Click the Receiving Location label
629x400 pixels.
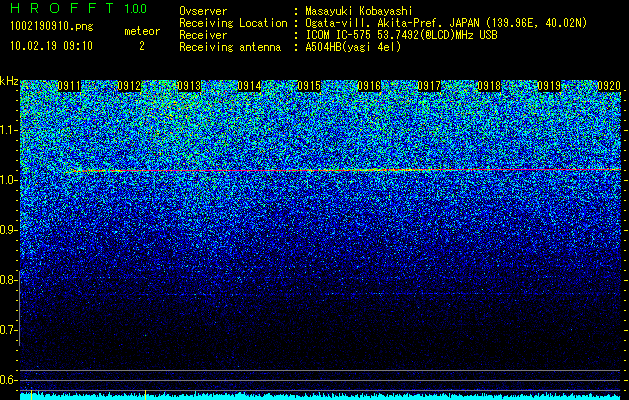[233, 23]
